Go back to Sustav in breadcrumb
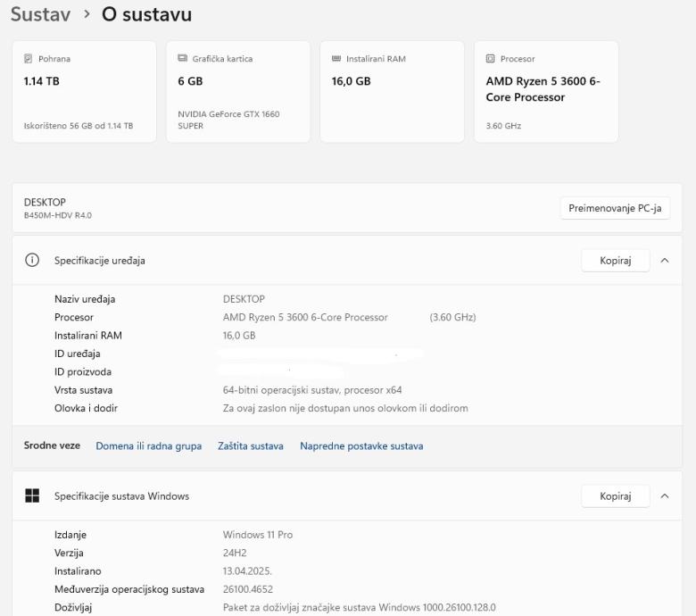The image size is (696, 616). [x=40, y=14]
